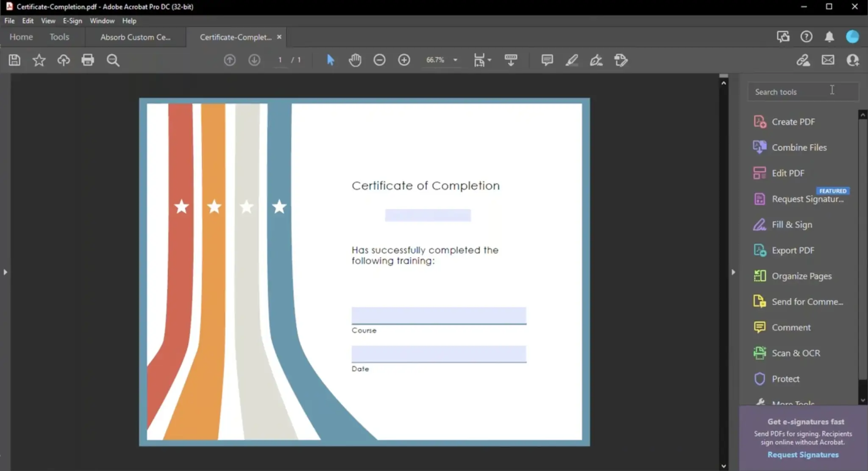Image resolution: width=868 pixels, height=471 pixels.
Task: Click the zoom out minus icon
Action: click(379, 60)
